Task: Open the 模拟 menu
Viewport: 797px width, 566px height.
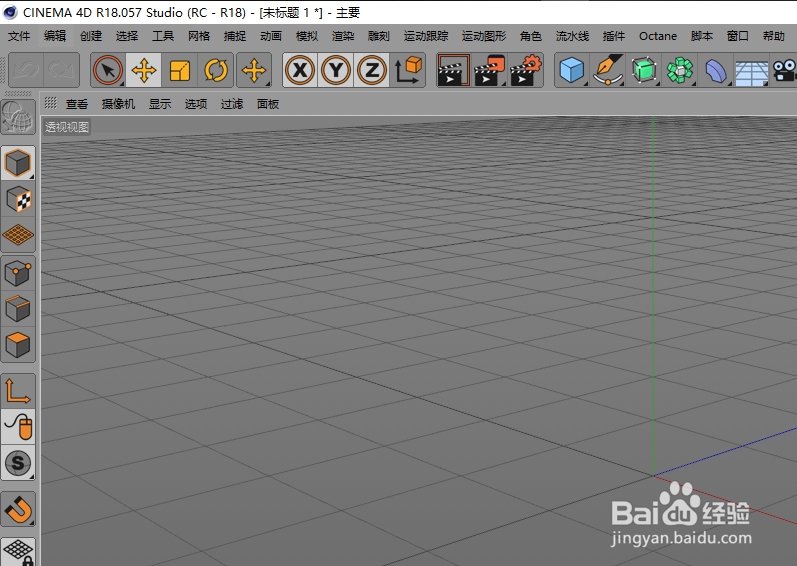Action: 307,36
